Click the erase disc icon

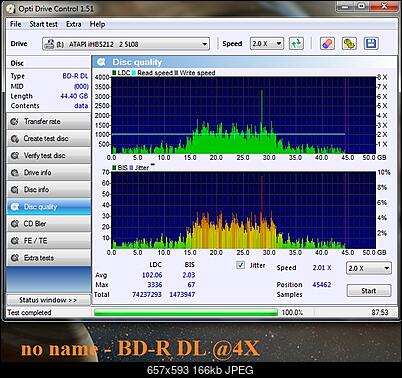click(x=327, y=44)
